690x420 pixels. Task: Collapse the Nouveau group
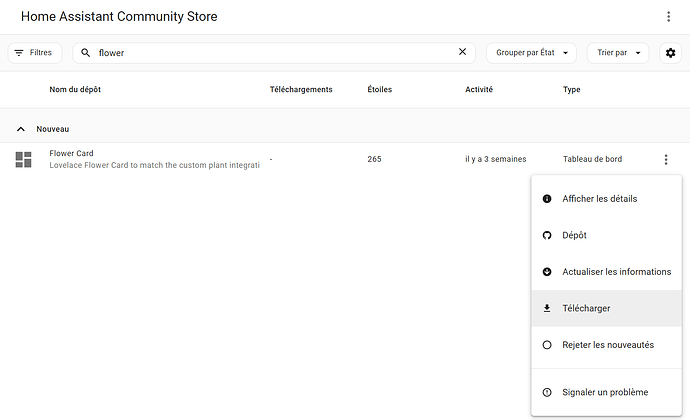pos(21,129)
